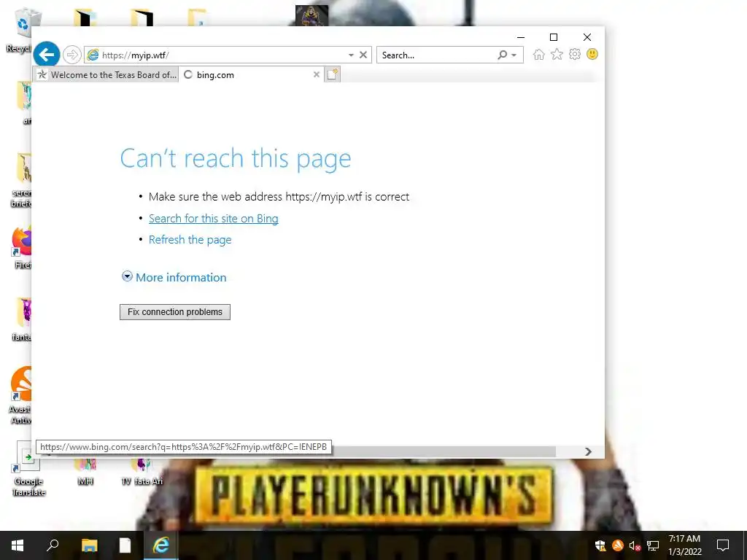Close the Internet Explorer window
The width and height of the screenshot is (747, 560).
[x=587, y=37]
